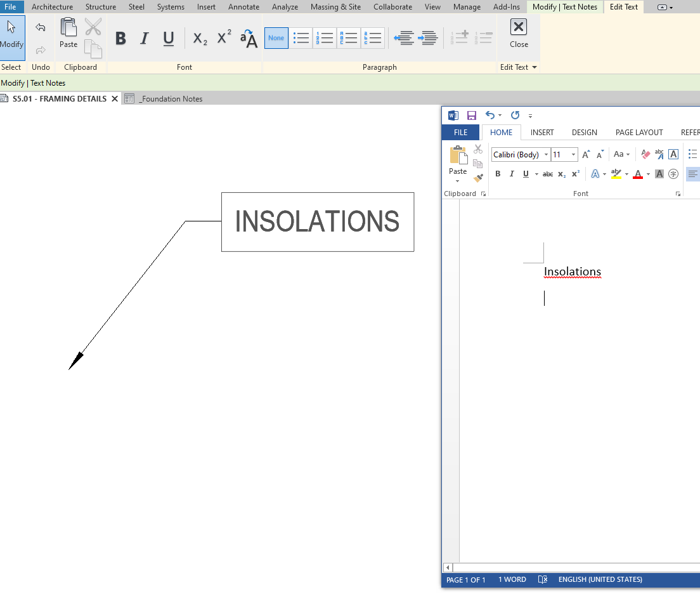
Task: Open the Calibri font name dropdown in Word
Action: click(546, 154)
